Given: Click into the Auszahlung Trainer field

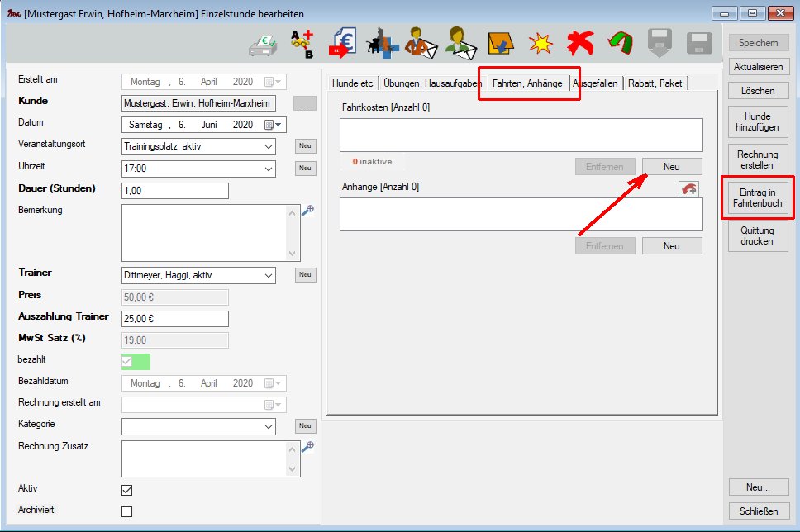Looking at the screenshot, I should coord(174,319).
